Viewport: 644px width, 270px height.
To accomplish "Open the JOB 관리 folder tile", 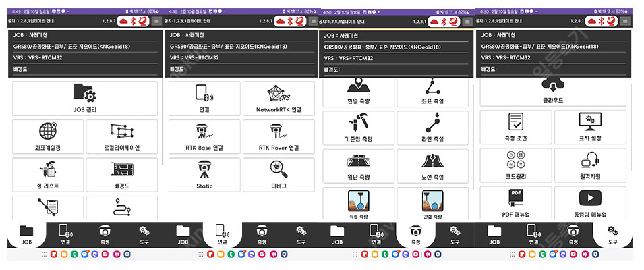I will [x=84, y=98].
